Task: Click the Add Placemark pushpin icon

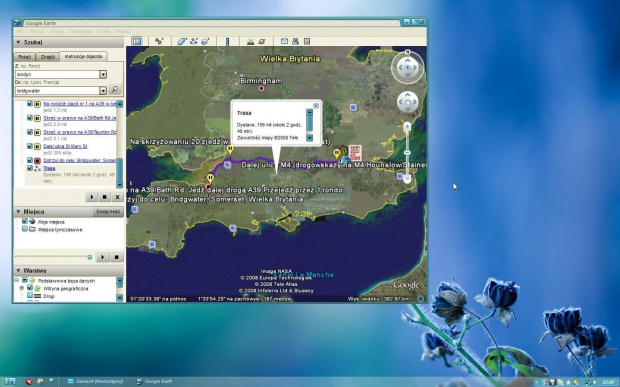Action: (x=159, y=41)
